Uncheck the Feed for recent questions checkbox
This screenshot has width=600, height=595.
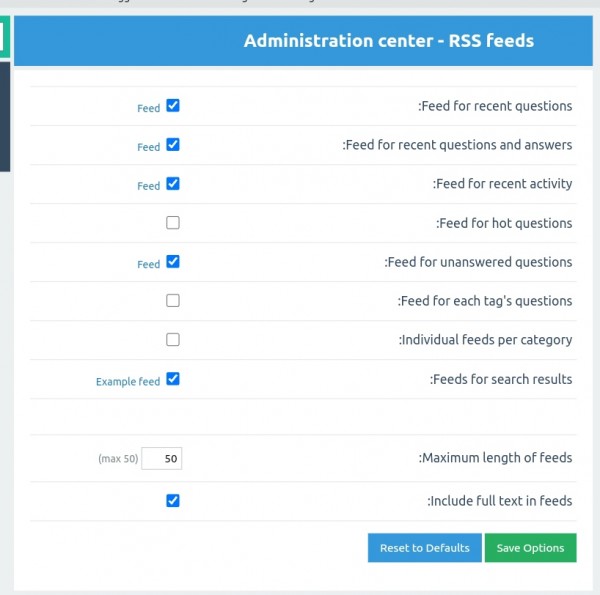point(173,106)
